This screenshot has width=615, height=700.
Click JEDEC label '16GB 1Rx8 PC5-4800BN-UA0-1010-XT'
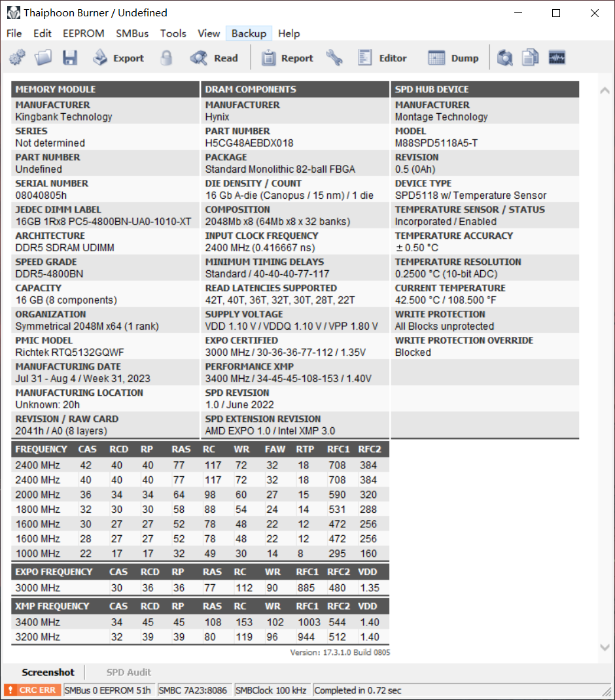click(103, 222)
